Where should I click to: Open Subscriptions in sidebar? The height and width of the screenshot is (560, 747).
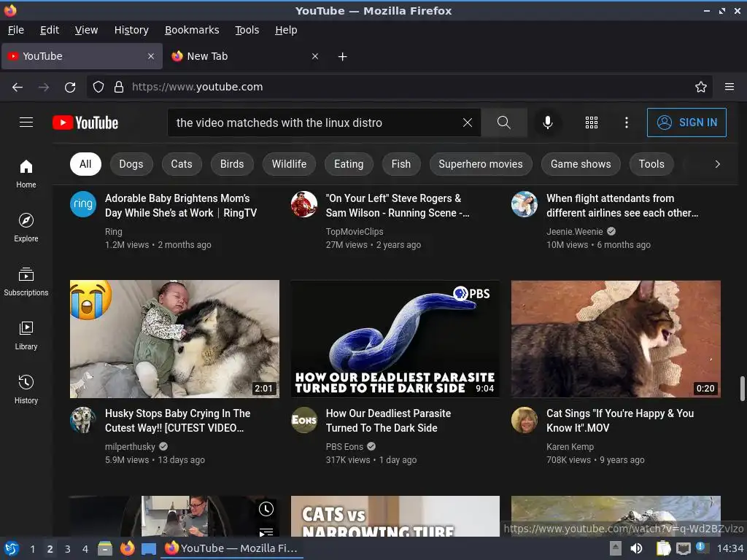pyautogui.click(x=26, y=282)
